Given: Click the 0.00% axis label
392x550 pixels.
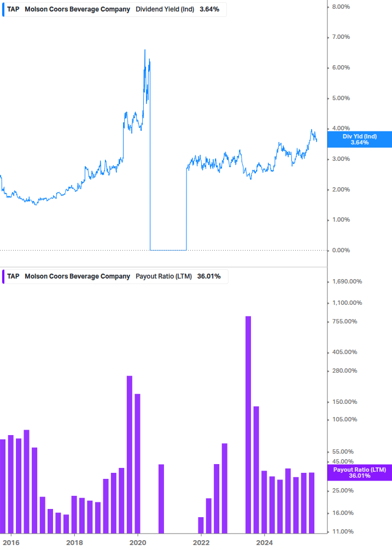Looking at the screenshot, I should pos(341,250).
